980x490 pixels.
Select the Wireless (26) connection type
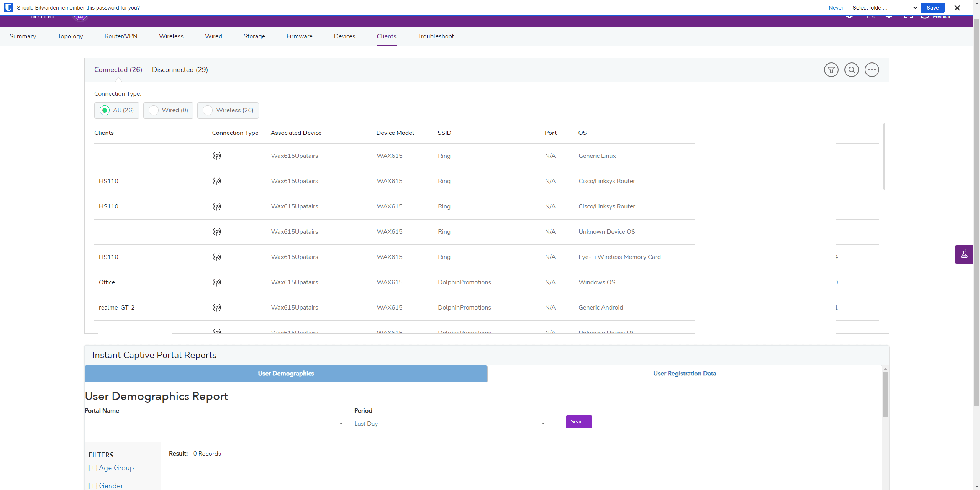coord(208,110)
